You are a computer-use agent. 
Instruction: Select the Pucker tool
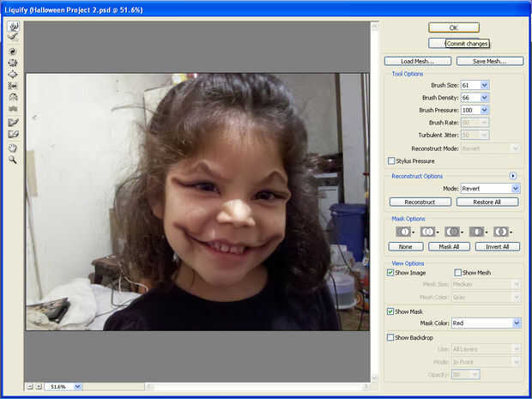[13, 63]
